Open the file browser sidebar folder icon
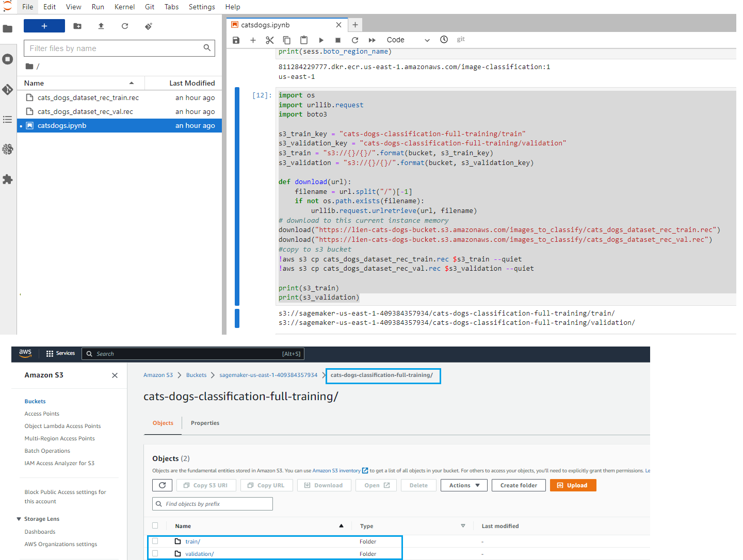The height and width of the screenshot is (560, 743). 7,29
